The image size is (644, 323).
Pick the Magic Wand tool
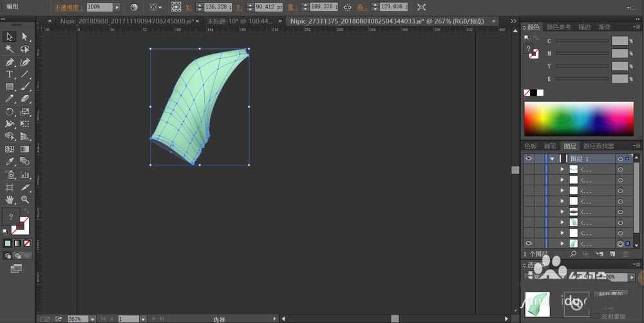pos(10,50)
